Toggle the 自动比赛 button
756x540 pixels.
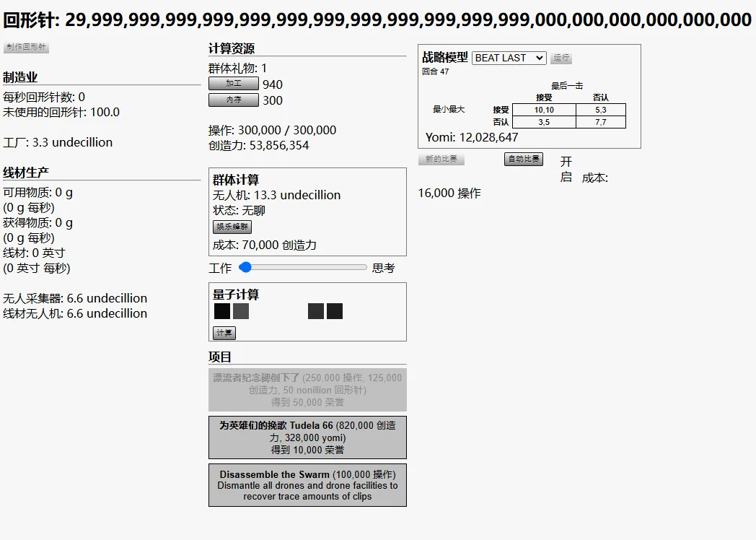(x=524, y=160)
